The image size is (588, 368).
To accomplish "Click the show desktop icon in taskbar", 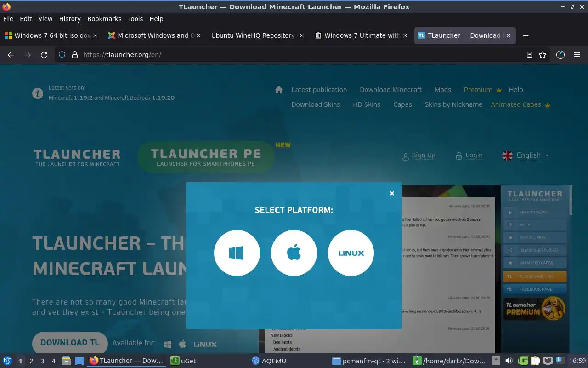I will point(79,361).
